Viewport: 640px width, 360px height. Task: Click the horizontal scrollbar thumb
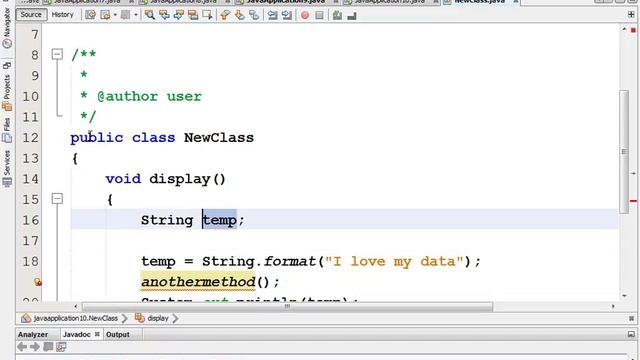tap(287, 306)
